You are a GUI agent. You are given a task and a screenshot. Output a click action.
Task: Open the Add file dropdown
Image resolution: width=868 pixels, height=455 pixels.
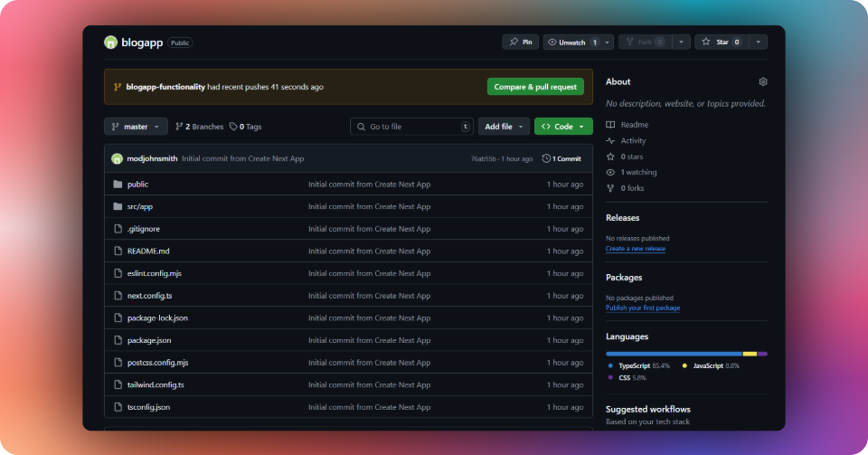[504, 127]
